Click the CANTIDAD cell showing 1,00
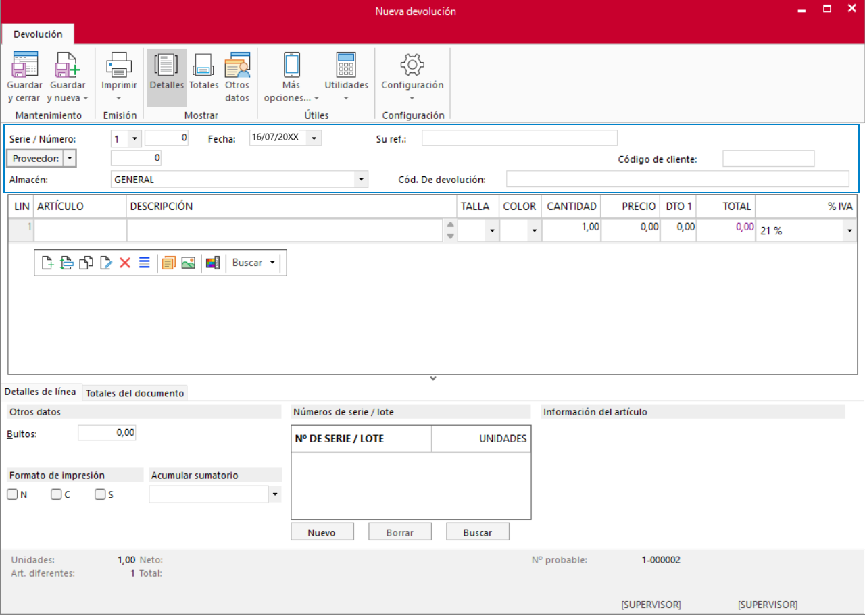Image resolution: width=865 pixels, height=616 pixels. (571, 230)
